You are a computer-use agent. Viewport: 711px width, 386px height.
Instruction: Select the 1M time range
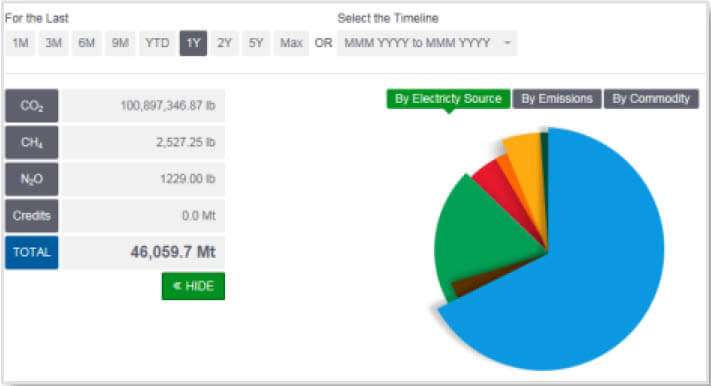(20, 43)
